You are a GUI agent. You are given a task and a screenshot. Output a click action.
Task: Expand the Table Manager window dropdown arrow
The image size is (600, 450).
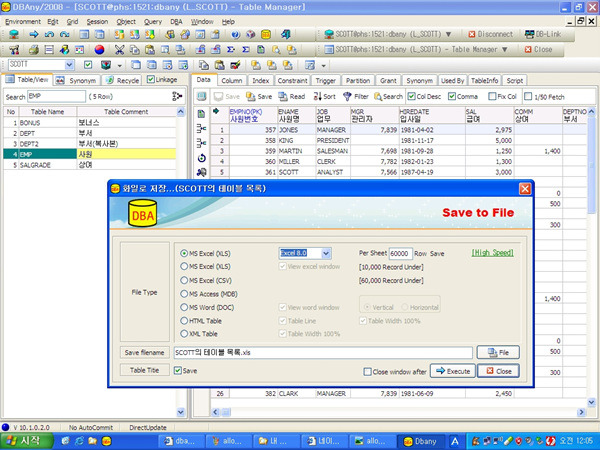tap(505, 50)
